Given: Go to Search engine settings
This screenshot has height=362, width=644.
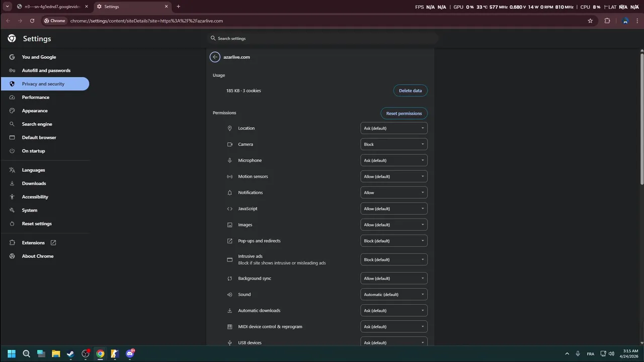Looking at the screenshot, I should coord(37,124).
